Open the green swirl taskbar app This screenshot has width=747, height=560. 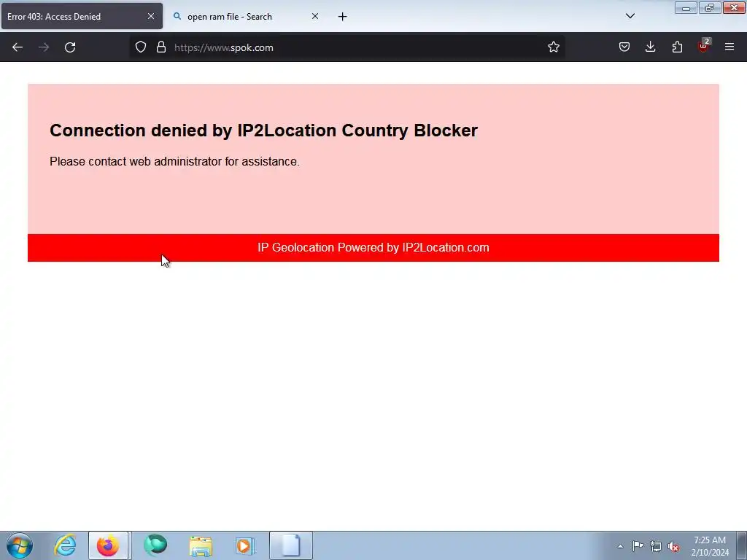(x=156, y=545)
